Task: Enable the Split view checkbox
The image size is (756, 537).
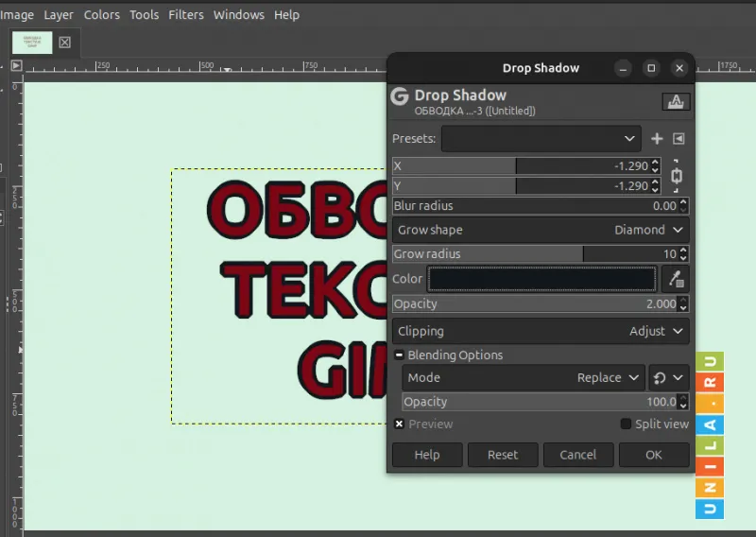Action: (626, 424)
